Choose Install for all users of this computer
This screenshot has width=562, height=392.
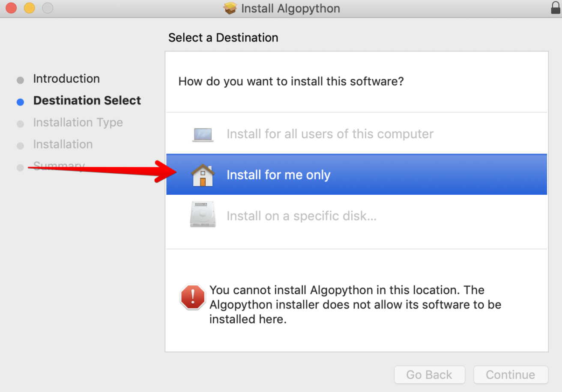[x=330, y=134]
